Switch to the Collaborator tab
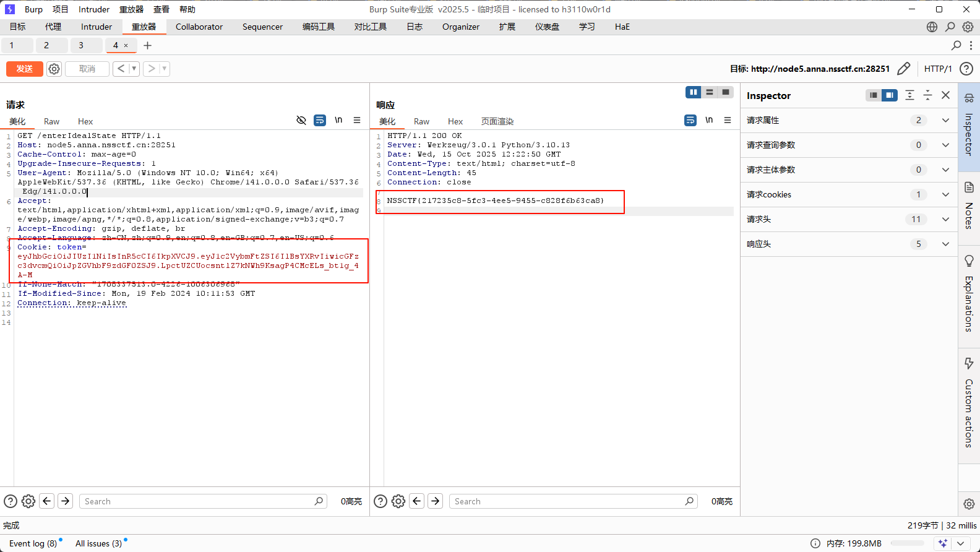 [x=199, y=27]
